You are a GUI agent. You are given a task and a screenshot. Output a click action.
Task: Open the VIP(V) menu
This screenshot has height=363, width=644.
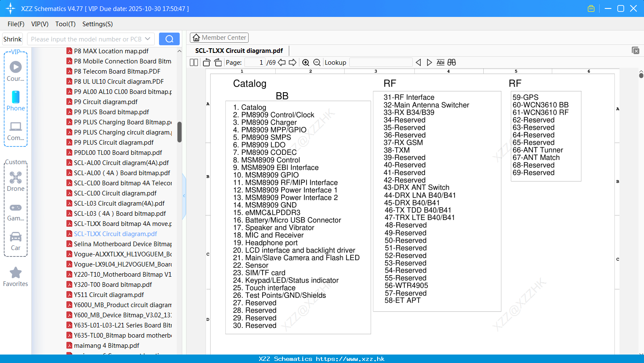click(40, 24)
